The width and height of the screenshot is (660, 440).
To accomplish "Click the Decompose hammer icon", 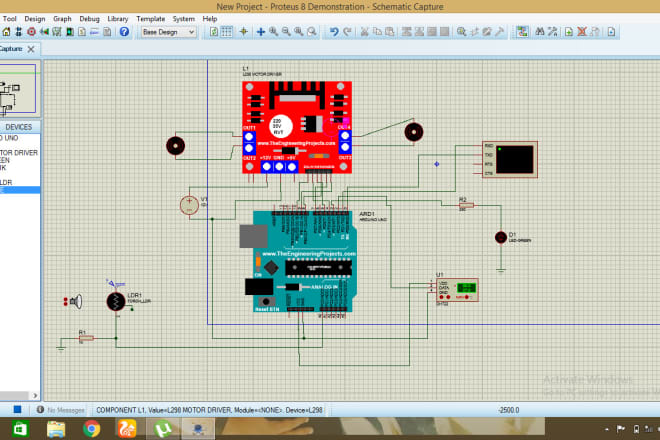I will pos(500,32).
